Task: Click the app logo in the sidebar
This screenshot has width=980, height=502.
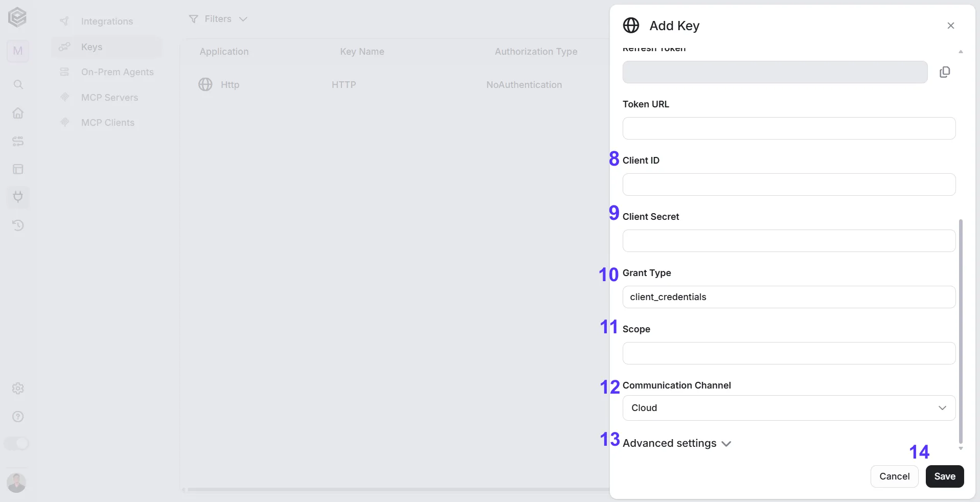Action: pyautogui.click(x=17, y=17)
